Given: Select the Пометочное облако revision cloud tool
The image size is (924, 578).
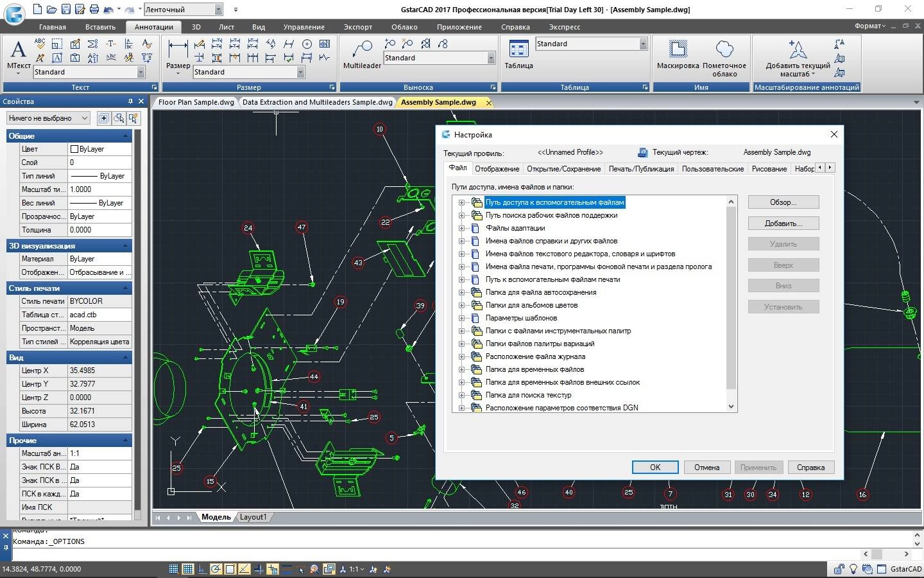Looking at the screenshot, I should (724, 58).
